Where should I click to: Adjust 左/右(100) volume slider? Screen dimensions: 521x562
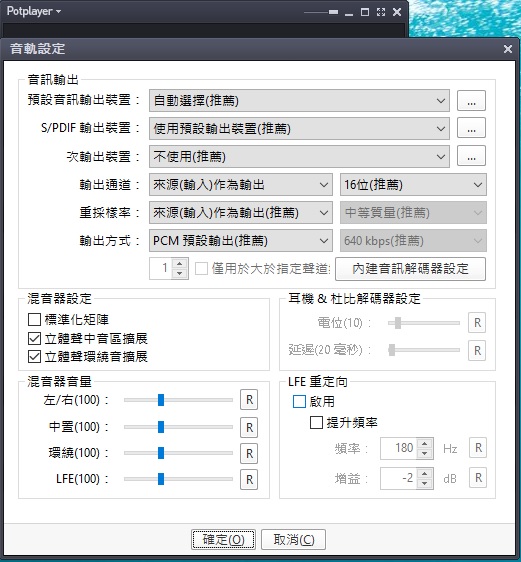click(178, 400)
